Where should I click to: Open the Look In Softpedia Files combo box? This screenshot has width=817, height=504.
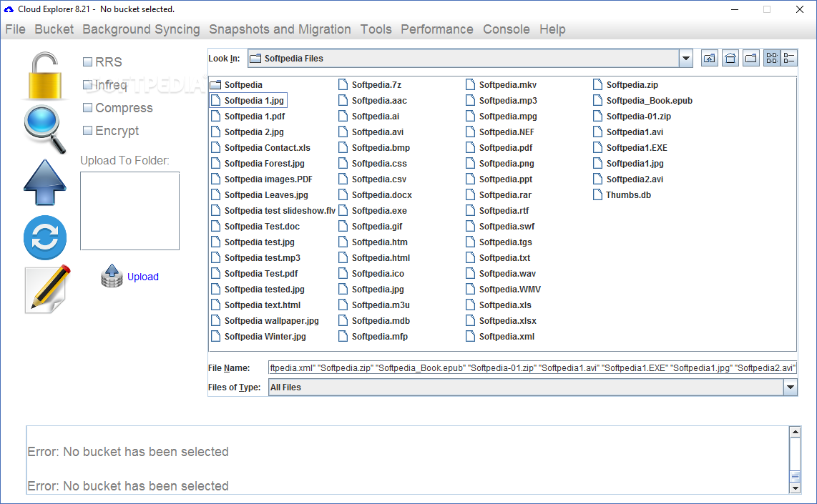point(470,59)
